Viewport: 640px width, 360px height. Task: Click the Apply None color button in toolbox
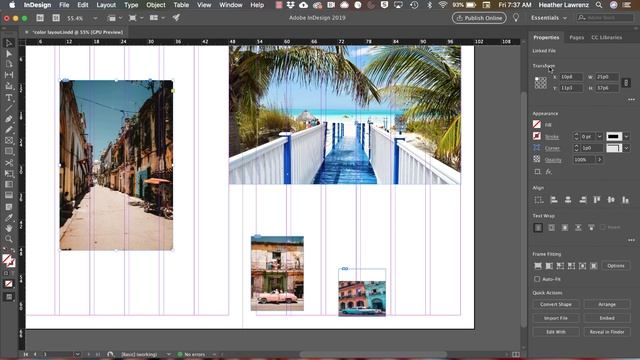[9, 284]
